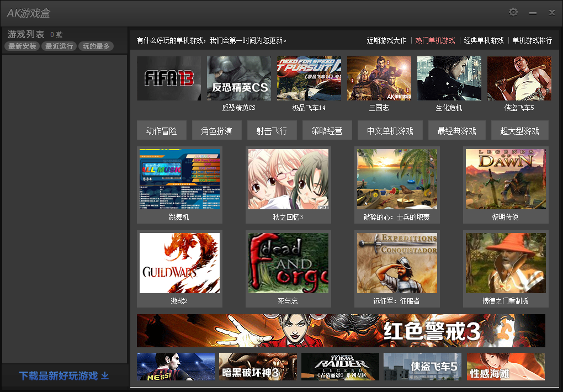The height and width of the screenshot is (392, 563).
Task: Open the 秋之回忆3 anime cover image
Action: tap(288, 179)
